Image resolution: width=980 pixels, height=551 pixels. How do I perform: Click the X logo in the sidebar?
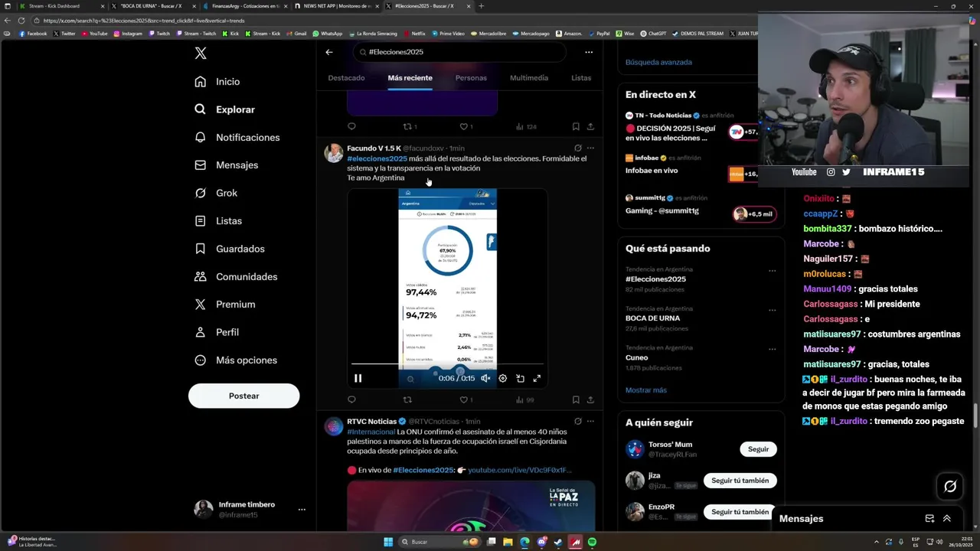pyautogui.click(x=201, y=53)
